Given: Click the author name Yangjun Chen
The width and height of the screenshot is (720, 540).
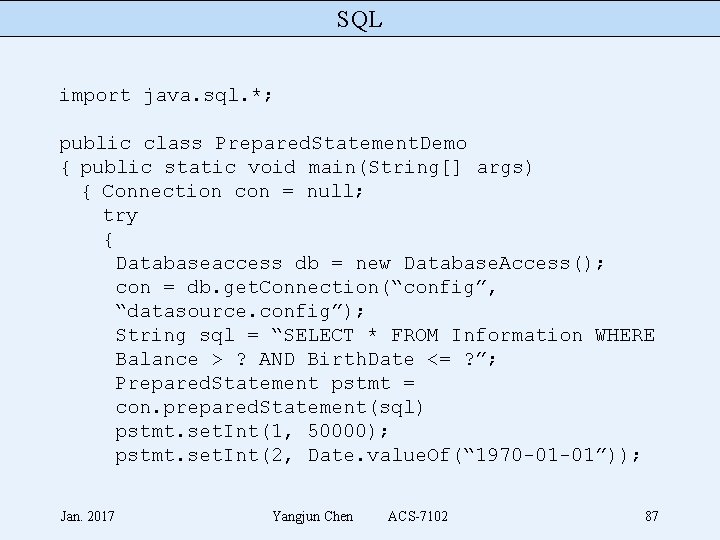Looking at the screenshot, I should (312, 516).
